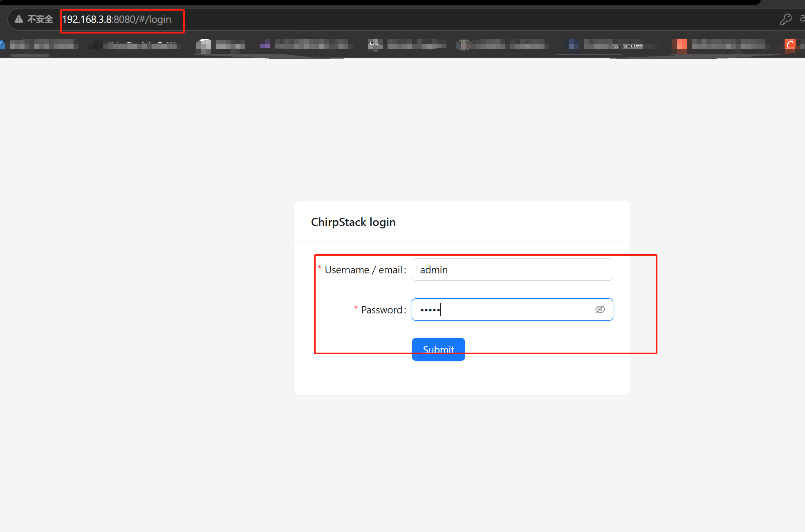Select the address bar URL 192.168.3.8:8080/#/login
Viewport: 805px width, 532px height.
117,20
